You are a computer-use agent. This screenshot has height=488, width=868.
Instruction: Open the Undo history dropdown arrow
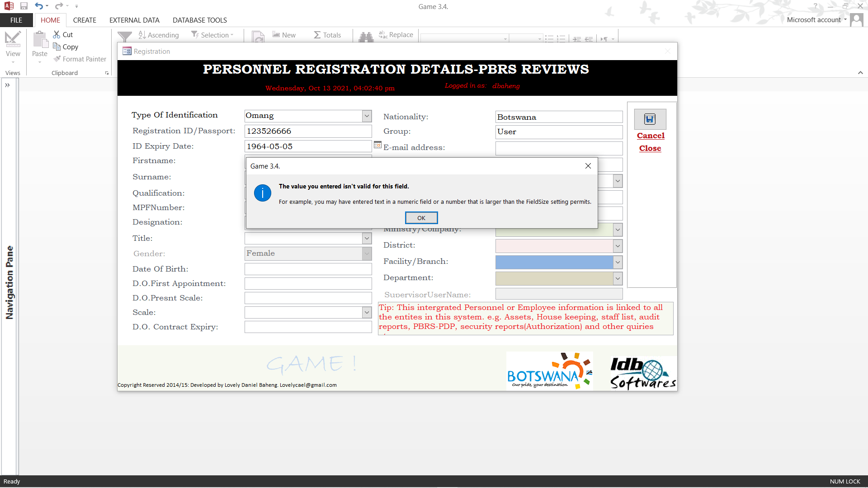click(x=47, y=6)
